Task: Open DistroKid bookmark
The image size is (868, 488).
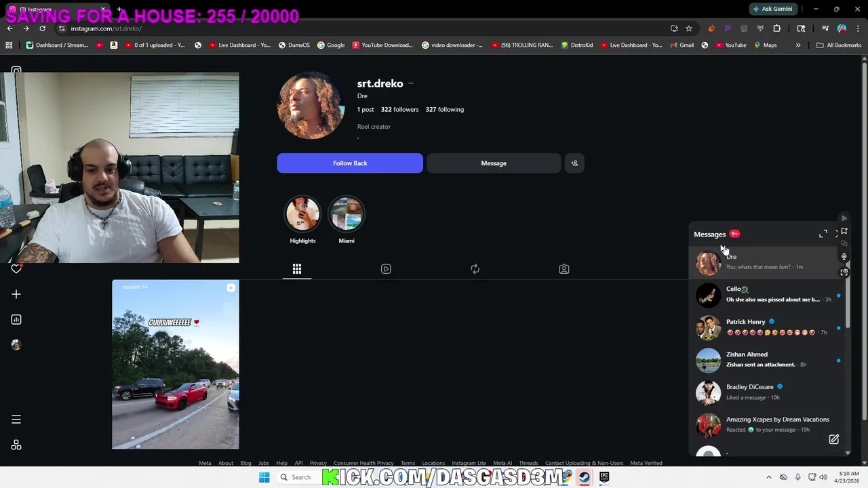Action: (576, 45)
